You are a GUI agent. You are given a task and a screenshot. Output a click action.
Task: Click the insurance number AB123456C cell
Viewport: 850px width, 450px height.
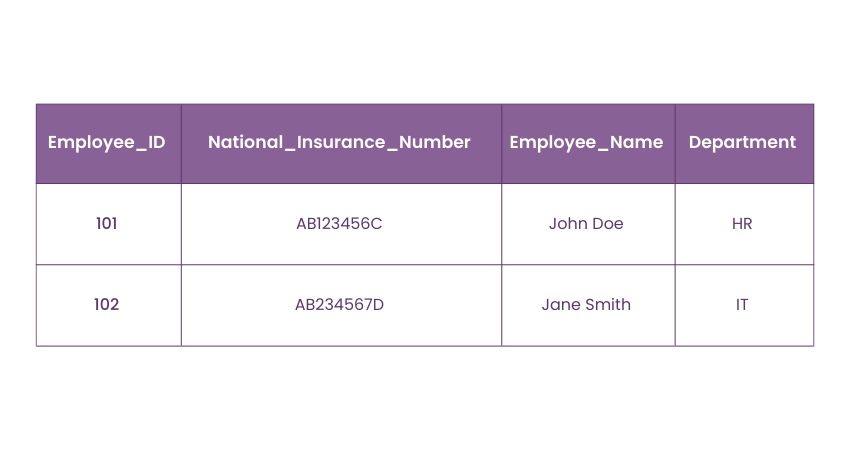(x=339, y=224)
